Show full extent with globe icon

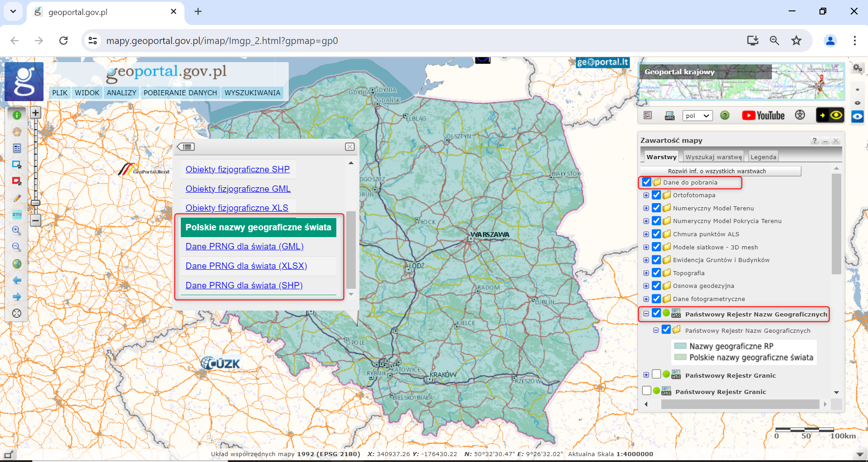click(17, 264)
